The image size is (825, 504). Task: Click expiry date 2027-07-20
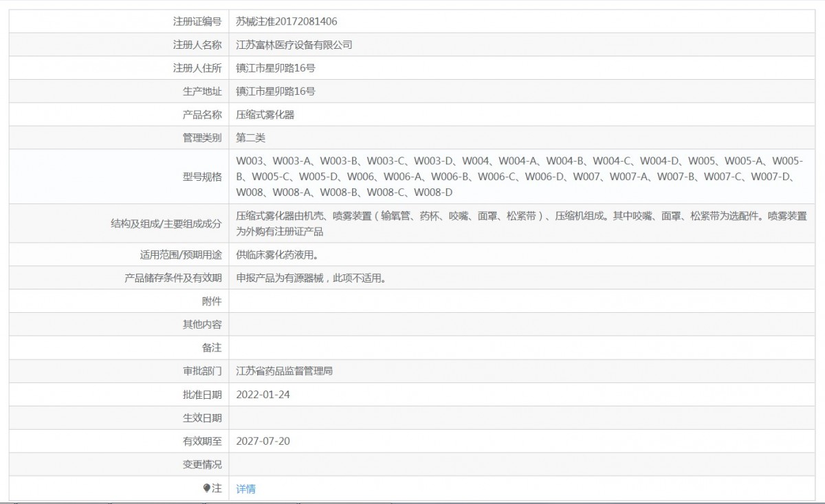pos(263,441)
